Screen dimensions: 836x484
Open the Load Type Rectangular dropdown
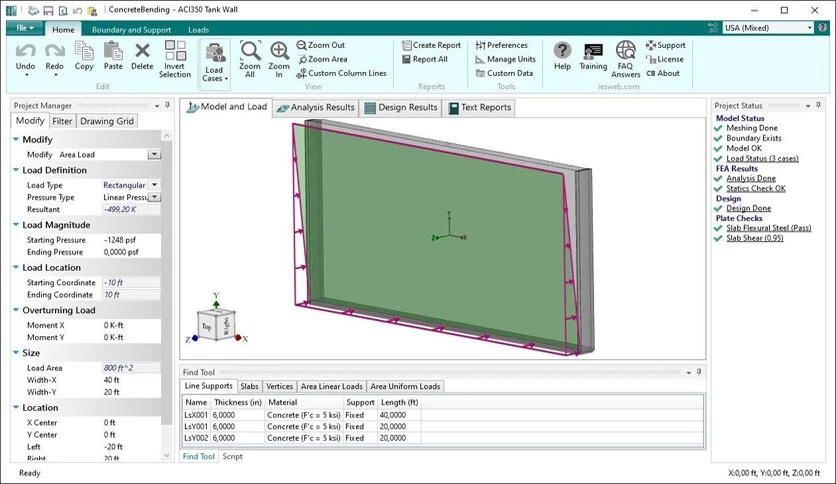(154, 185)
